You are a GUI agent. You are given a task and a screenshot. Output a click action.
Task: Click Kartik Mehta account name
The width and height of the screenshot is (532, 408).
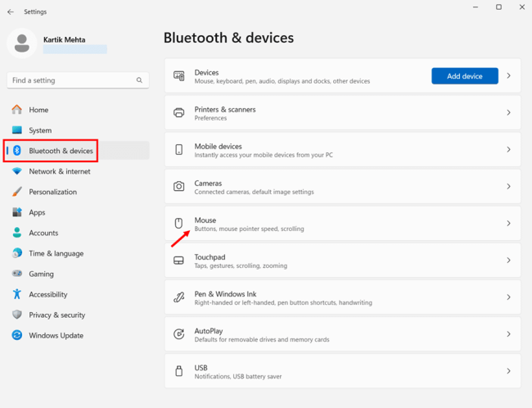tap(64, 40)
